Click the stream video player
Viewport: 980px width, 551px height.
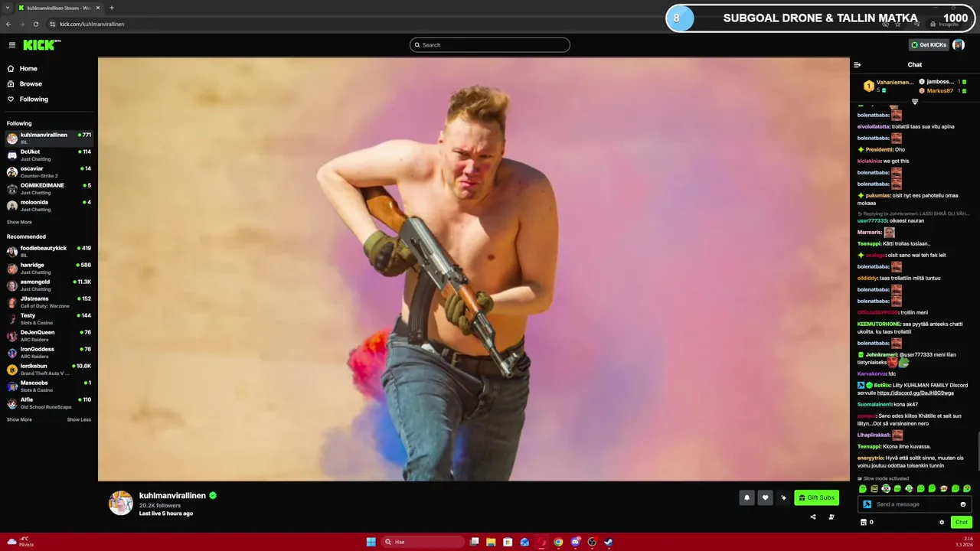474,269
